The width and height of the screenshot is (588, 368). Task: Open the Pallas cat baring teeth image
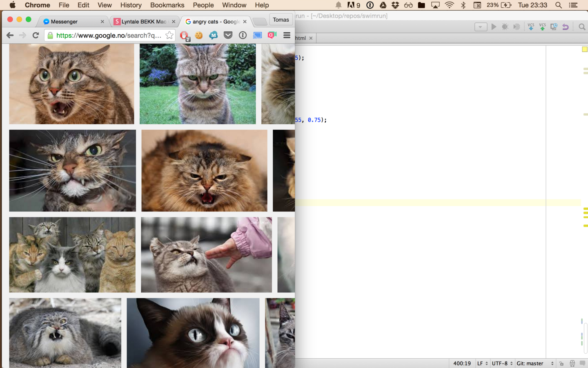65,333
